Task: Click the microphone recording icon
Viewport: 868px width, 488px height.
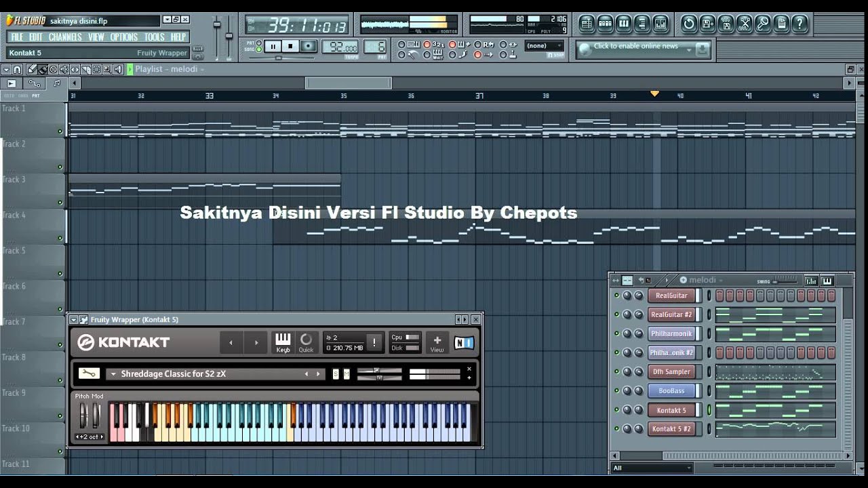Action: (762, 24)
